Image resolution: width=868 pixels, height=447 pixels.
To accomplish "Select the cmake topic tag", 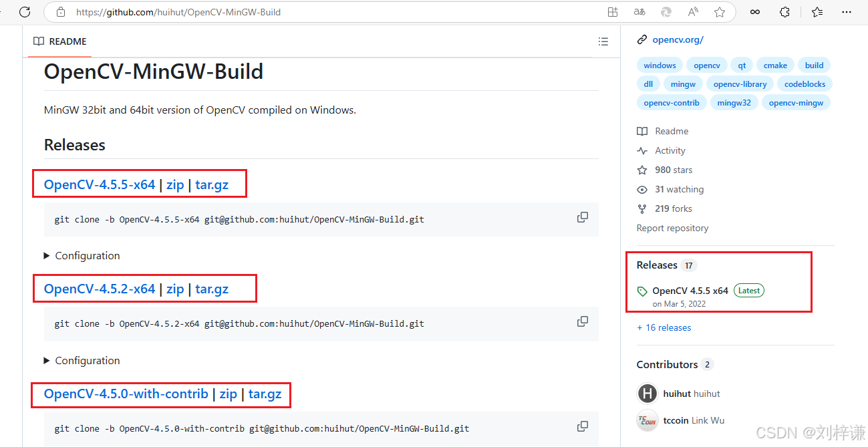I will (775, 65).
